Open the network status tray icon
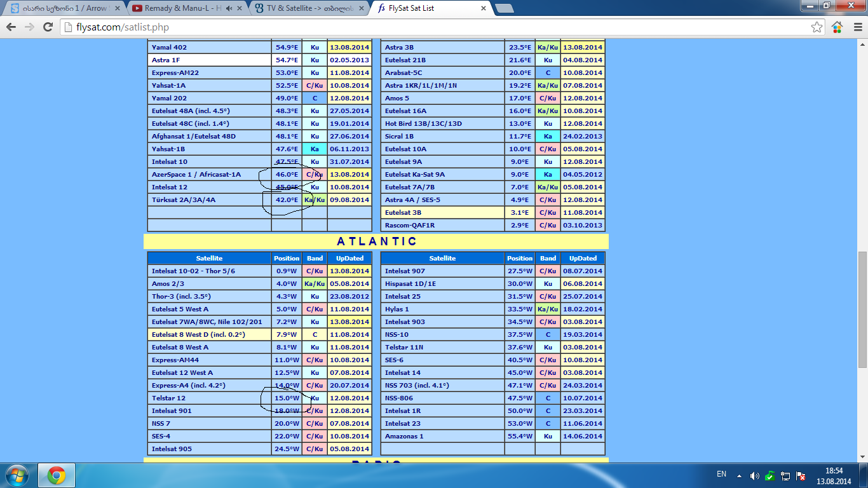This screenshot has width=868, height=488. point(785,475)
